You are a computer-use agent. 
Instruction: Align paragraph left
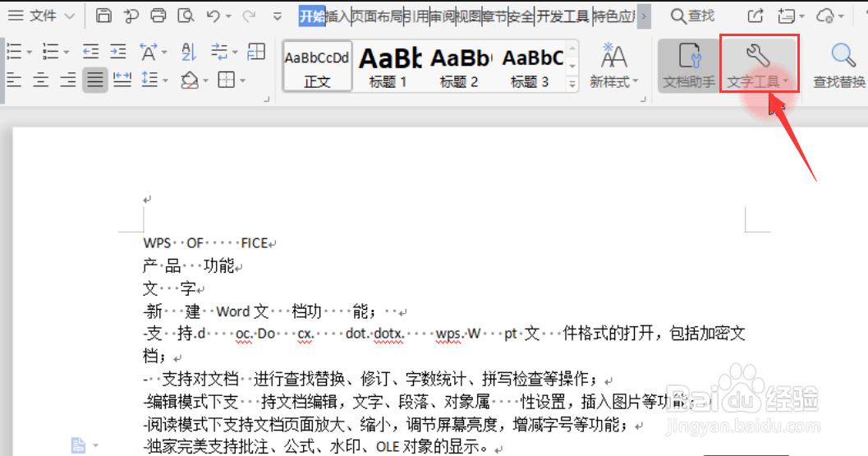coord(15,81)
